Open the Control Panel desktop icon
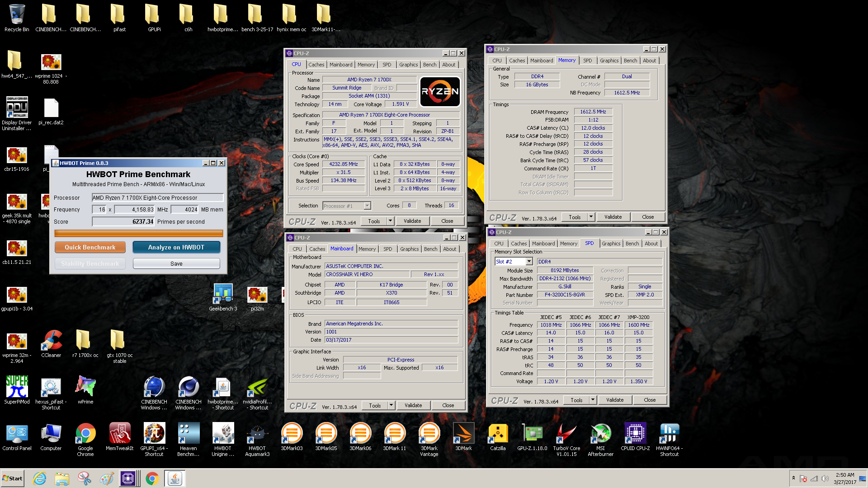 [x=17, y=436]
